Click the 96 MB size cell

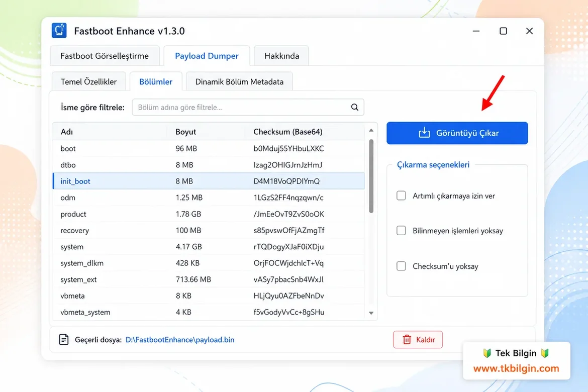[186, 149]
